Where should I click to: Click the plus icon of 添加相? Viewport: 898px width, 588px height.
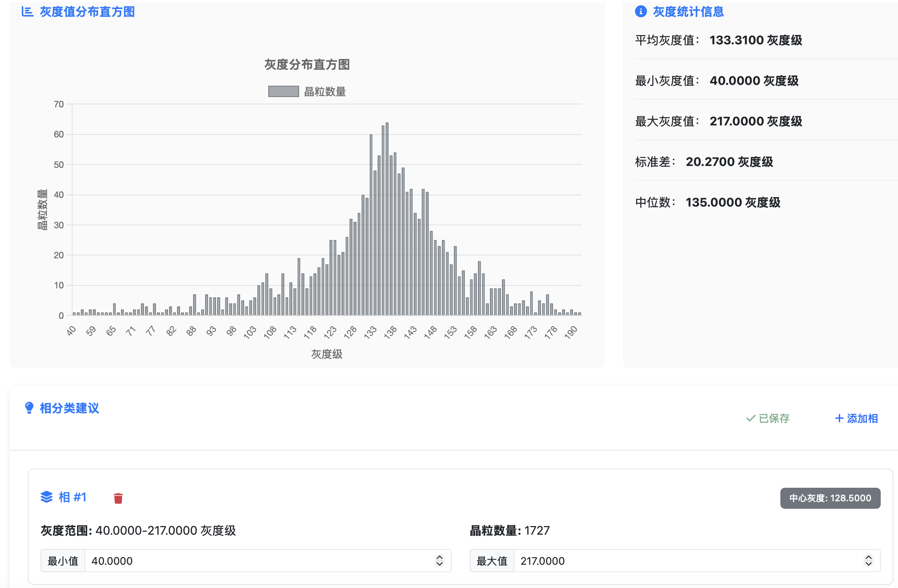[839, 418]
